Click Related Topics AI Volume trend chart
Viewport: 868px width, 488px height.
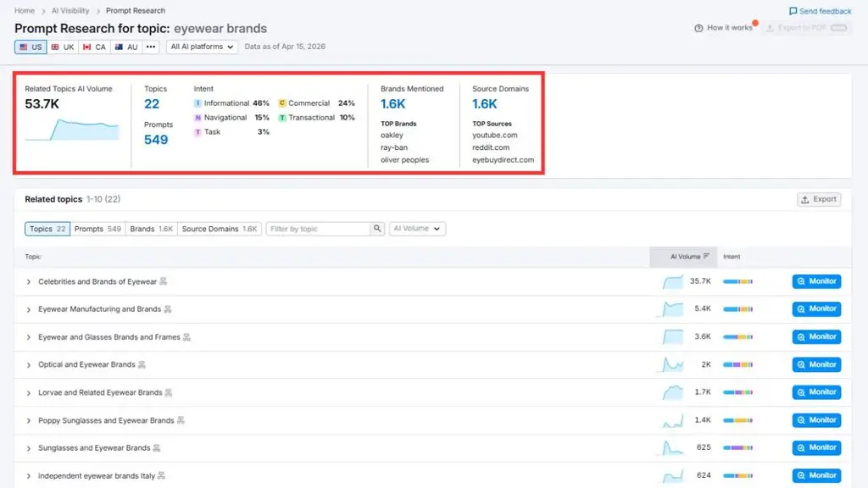(72, 130)
